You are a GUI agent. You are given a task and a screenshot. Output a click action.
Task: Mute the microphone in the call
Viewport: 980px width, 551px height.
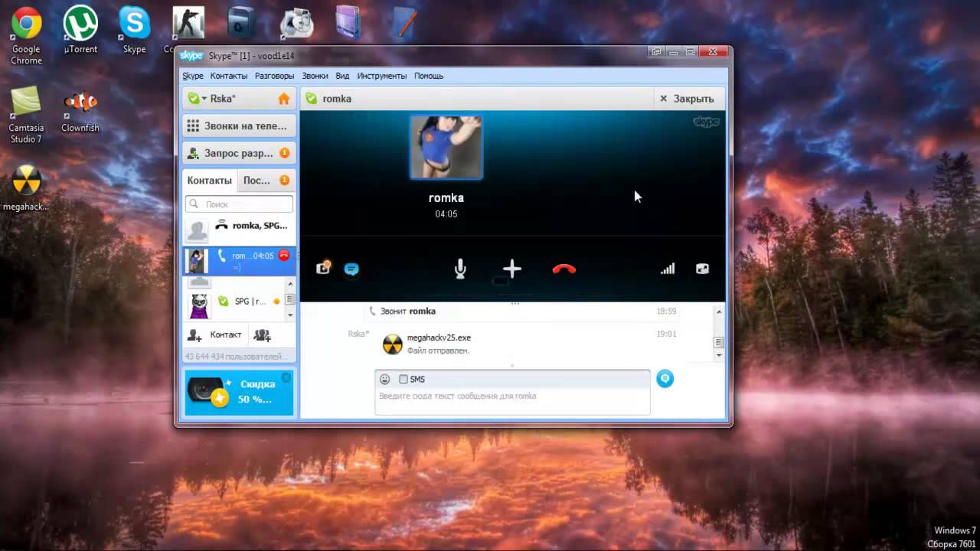[460, 269]
